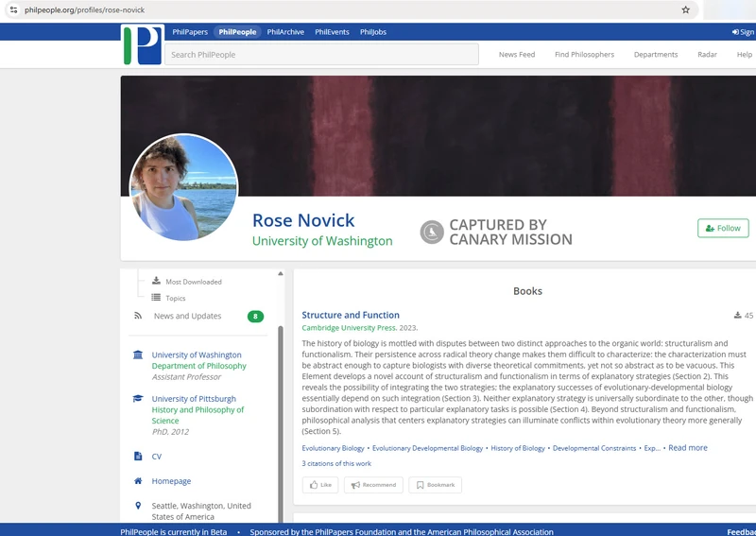Image resolution: width=756 pixels, height=536 pixels.
Task: Click the University of Washington header affiliation
Action: 322,241
